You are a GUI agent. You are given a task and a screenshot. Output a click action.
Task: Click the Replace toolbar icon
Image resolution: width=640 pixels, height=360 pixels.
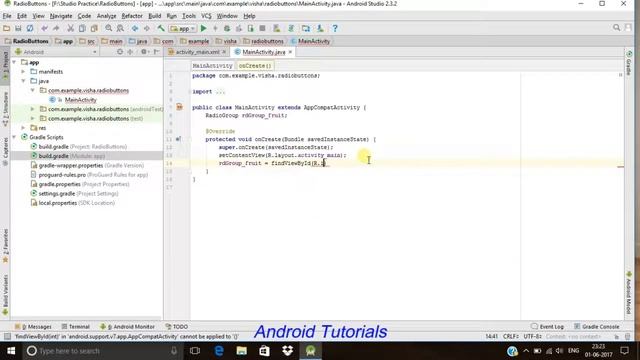click(120, 28)
